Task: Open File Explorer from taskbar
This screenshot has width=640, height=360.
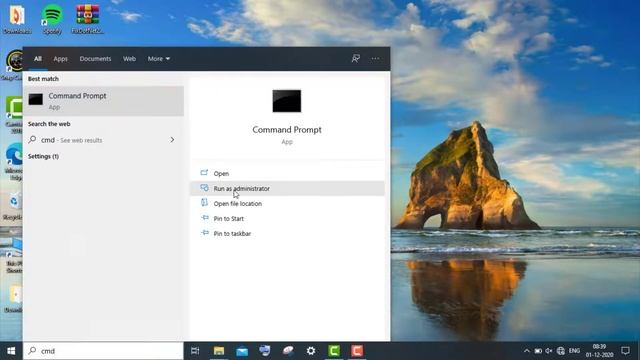Action: point(219,351)
